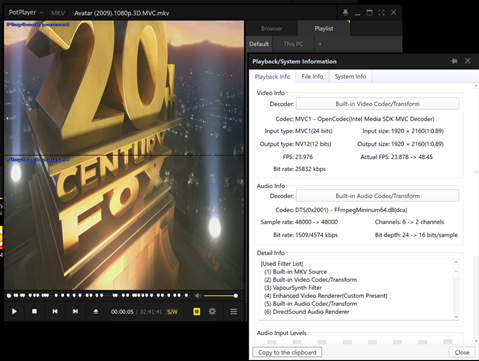
Task: Minimize the PotPlayer window
Action: pyautogui.click(x=357, y=13)
